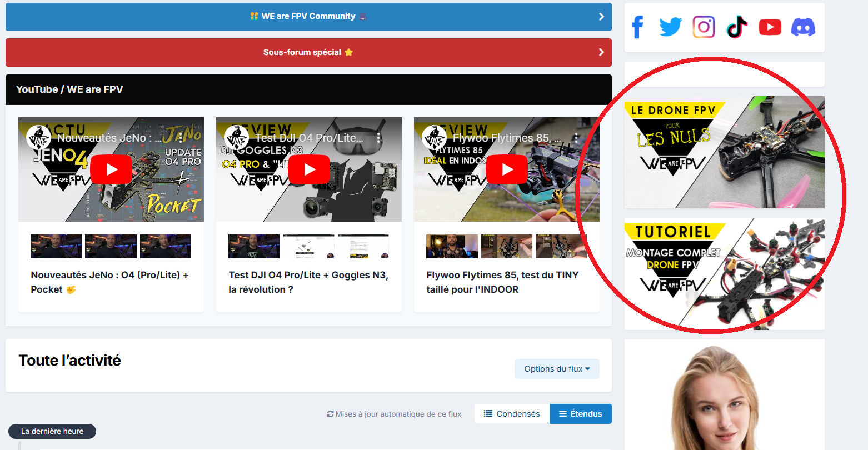This screenshot has width=868, height=450.
Task: Play the Flywoo Flytimes 85 video
Action: tap(507, 169)
